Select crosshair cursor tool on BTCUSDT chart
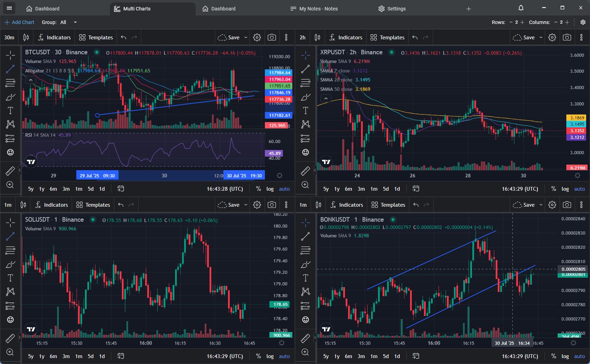590x364 pixels. [x=10, y=55]
